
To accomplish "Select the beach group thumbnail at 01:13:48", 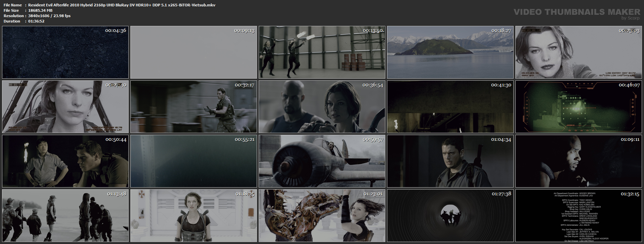I will (x=65, y=215).
